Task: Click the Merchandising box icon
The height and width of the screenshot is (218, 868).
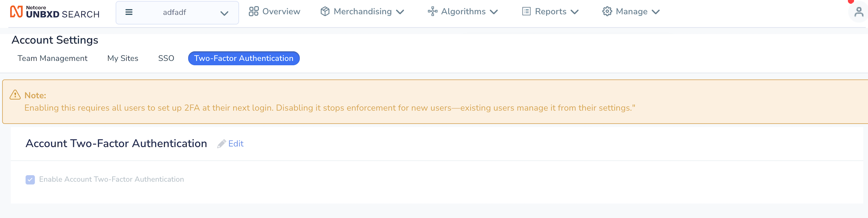Action: 325,11
